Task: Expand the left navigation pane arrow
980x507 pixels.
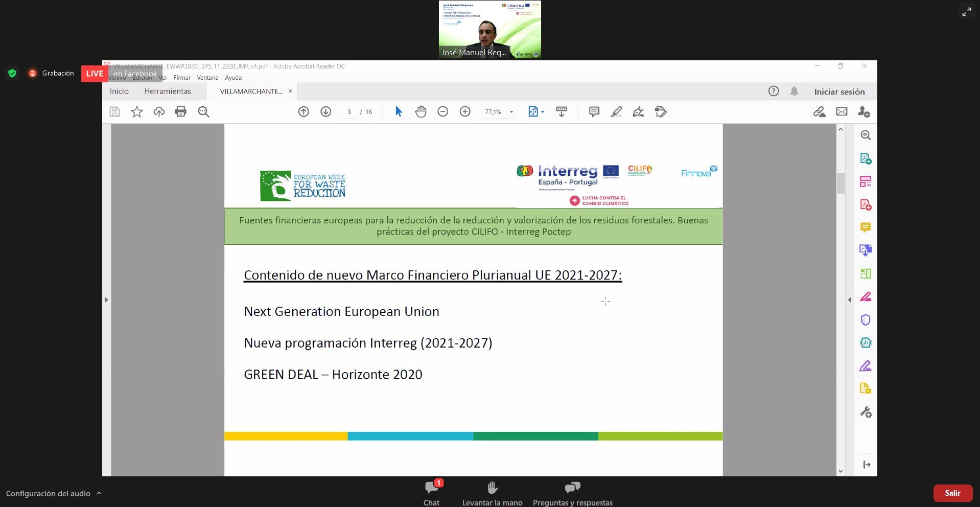Action: click(x=106, y=299)
